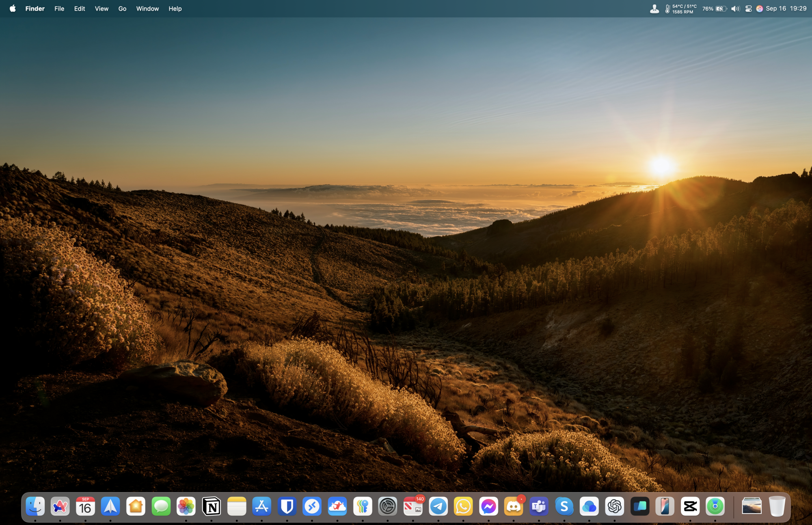Open WhatsApp from the dock
Image resolution: width=812 pixels, height=525 pixels.
click(x=463, y=506)
